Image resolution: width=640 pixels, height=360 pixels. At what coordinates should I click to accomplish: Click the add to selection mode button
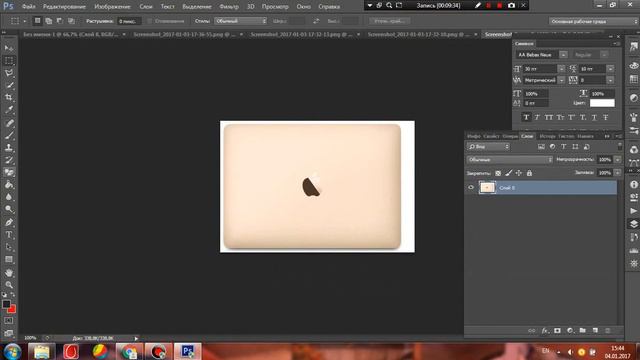49,21
